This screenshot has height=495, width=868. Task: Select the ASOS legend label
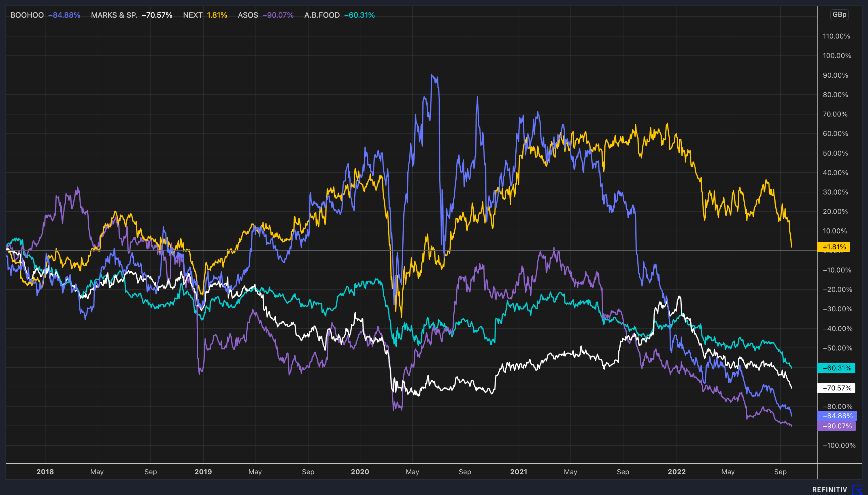click(248, 15)
